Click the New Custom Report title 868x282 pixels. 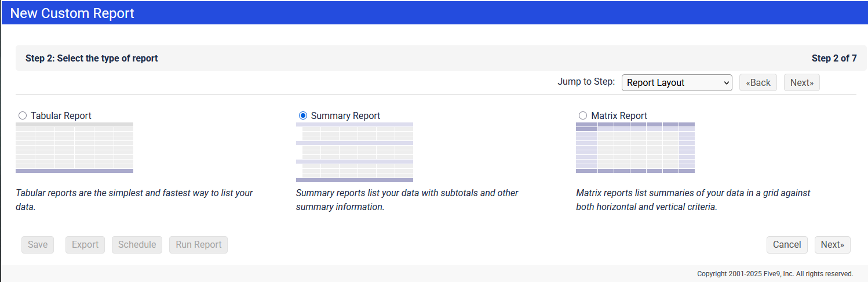[x=72, y=13]
